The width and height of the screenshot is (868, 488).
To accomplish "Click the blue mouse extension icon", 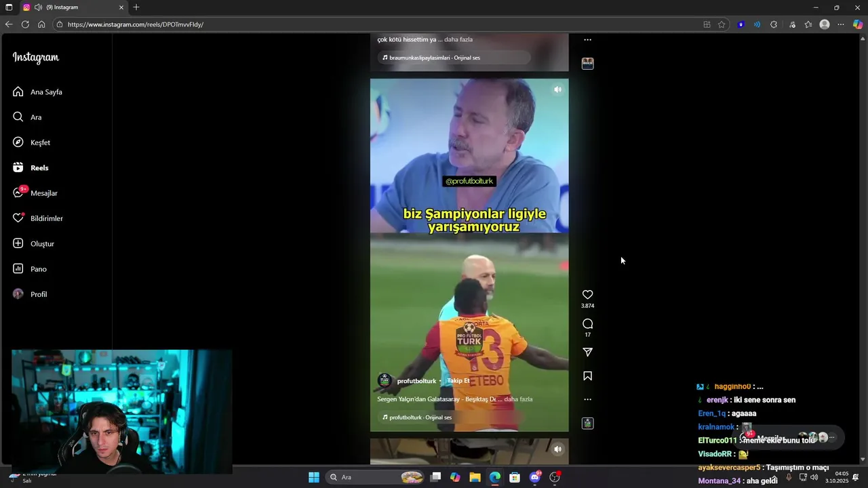I will 741,24.
